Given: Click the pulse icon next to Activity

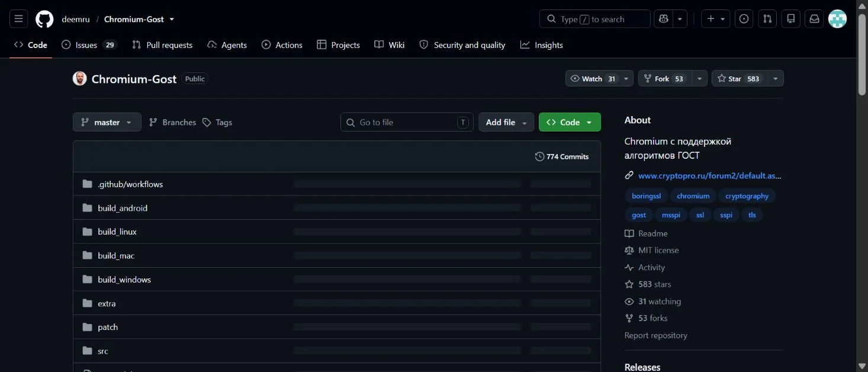Looking at the screenshot, I should click(629, 268).
